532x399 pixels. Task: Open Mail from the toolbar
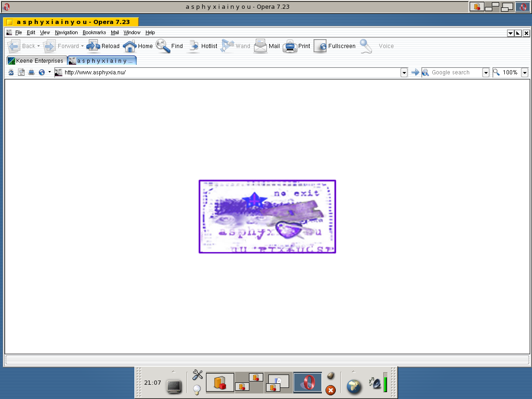coord(267,46)
